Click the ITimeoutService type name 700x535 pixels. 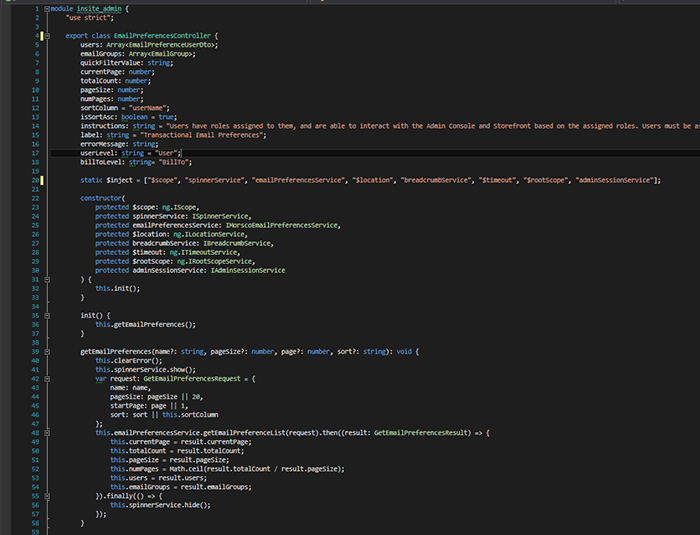(x=208, y=252)
